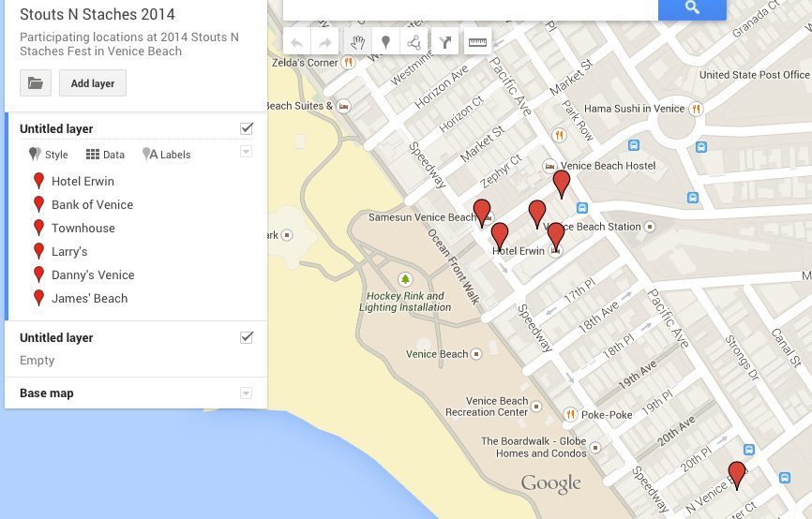Image resolution: width=812 pixels, height=519 pixels.
Task: Uncheck the first Untitled layer visibility checkbox
Action: (247, 128)
